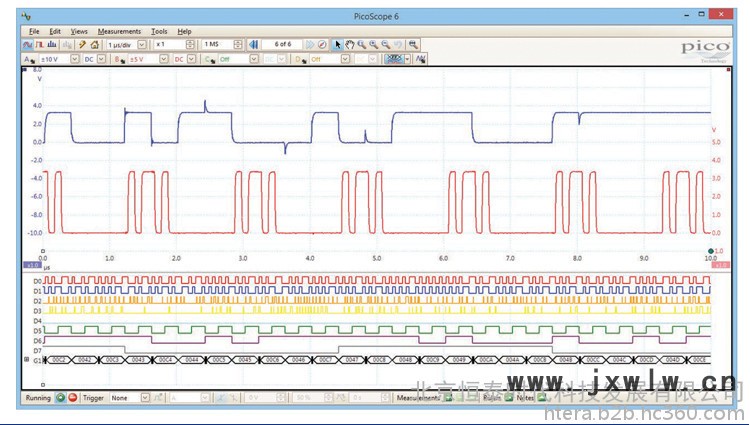Screen dimensions: 750x425
Task: Click the Notes label in status bar
Action: pos(525,398)
